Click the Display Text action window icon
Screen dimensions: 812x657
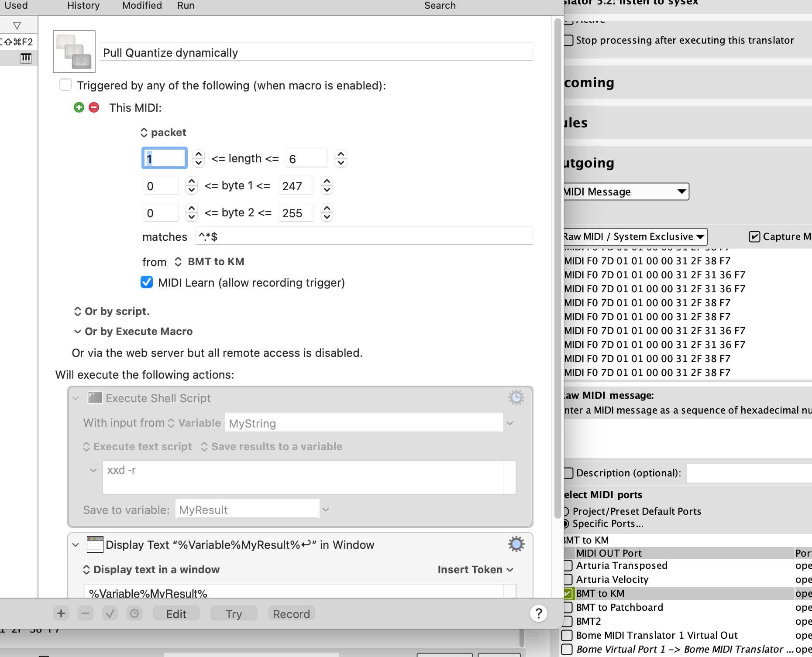(x=95, y=544)
